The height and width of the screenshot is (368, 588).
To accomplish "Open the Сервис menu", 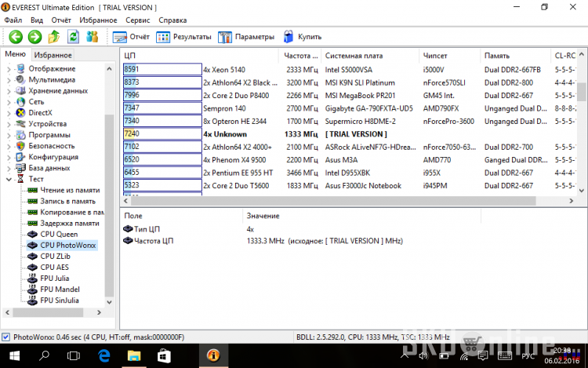I will click(138, 20).
